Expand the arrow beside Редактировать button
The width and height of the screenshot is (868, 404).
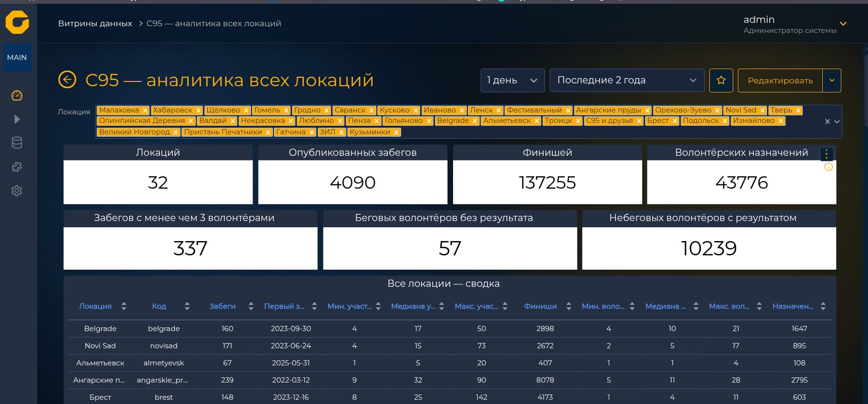832,80
